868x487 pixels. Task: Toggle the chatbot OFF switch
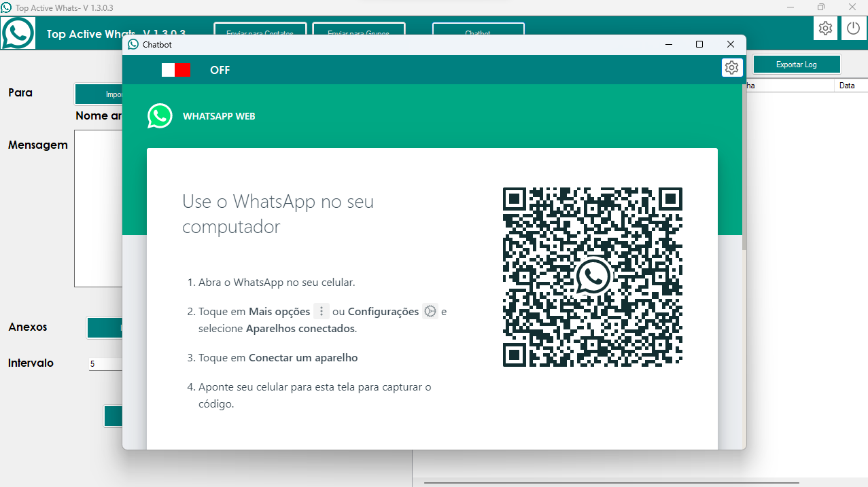pyautogui.click(x=176, y=70)
